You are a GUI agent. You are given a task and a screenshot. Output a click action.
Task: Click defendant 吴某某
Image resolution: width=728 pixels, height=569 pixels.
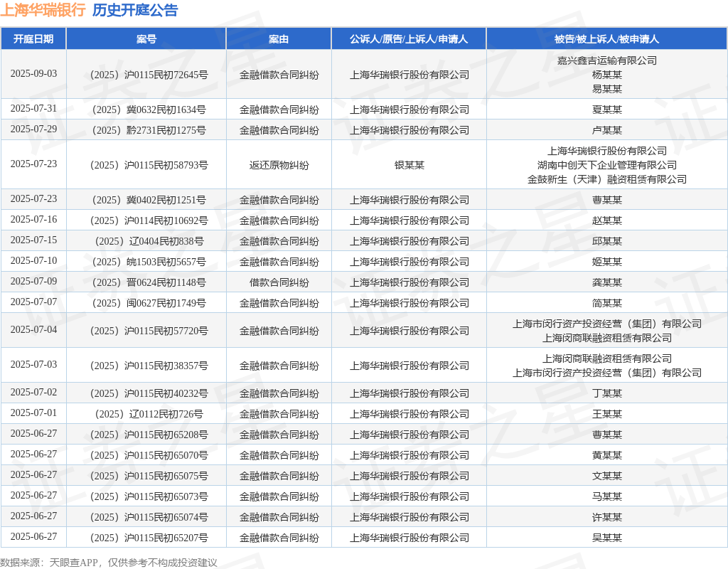[x=607, y=538]
